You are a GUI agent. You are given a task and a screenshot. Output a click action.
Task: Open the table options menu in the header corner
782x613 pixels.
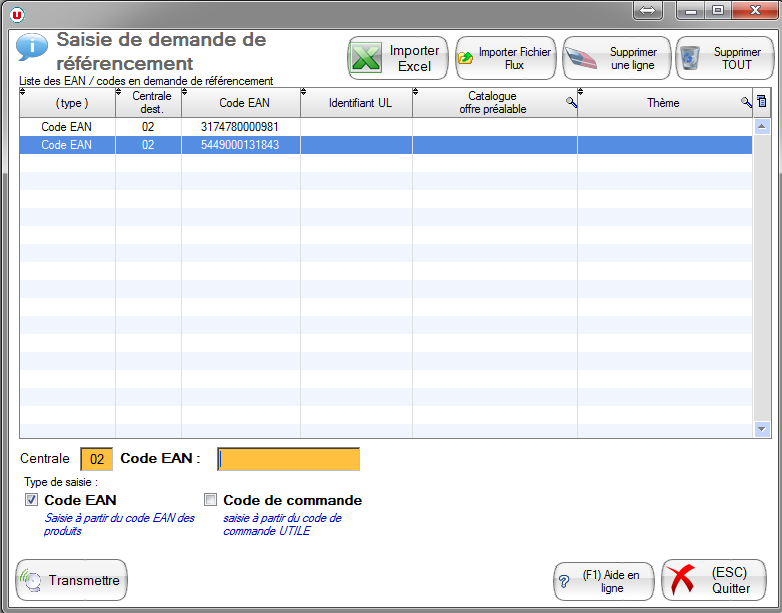[762, 102]
